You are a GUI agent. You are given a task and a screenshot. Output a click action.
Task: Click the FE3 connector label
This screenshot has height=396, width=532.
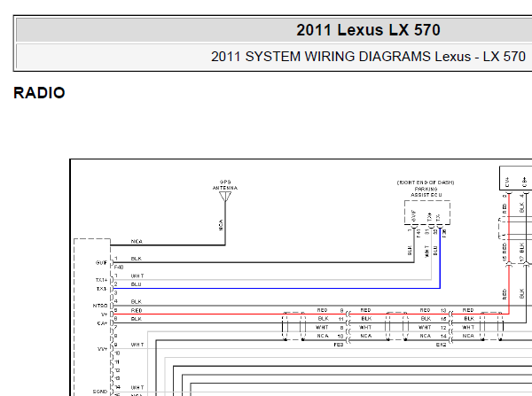pyautogui.click(x=339, y=345)
